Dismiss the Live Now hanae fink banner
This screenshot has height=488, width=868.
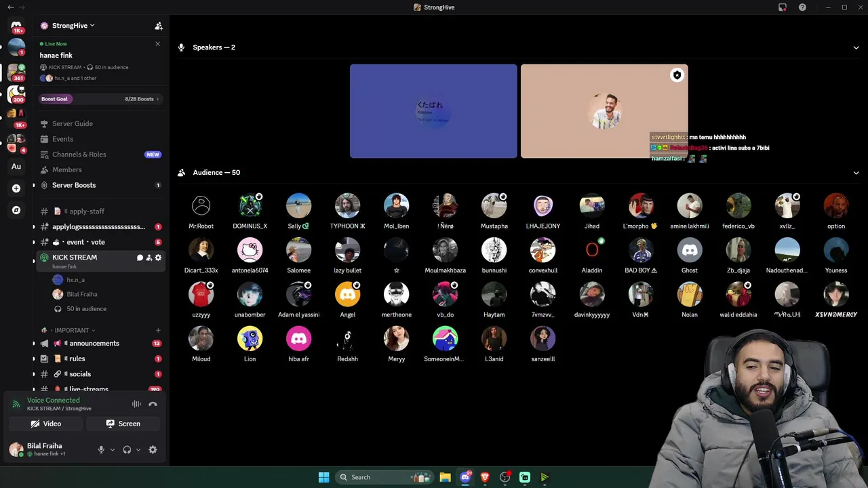click(157, 44)
